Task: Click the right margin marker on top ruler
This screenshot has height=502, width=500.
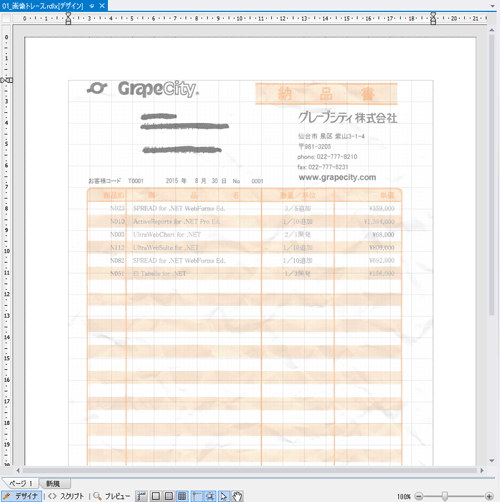Action: (x=433, y=18)
